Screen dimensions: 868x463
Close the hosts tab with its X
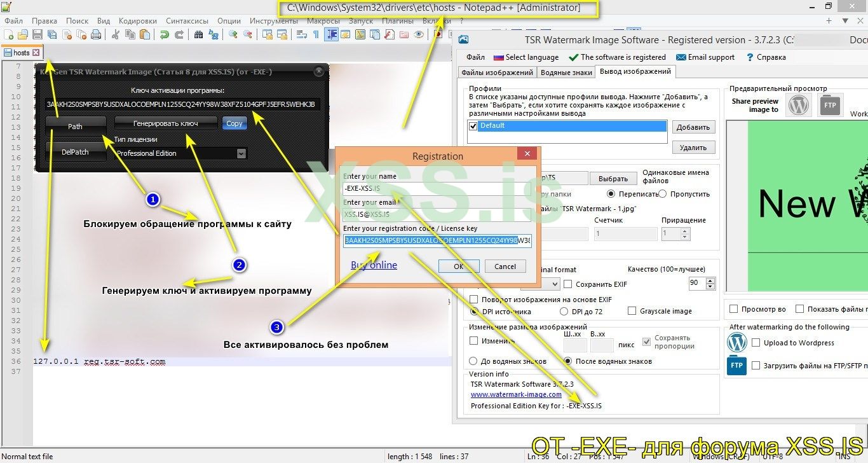(36, 53)
